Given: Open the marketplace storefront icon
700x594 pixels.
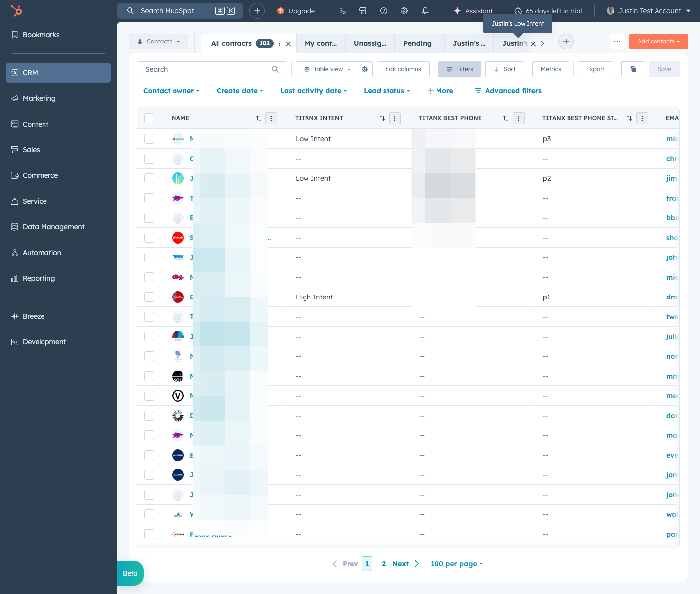Looking at the screenshot, I should click(x=363, y=11).
